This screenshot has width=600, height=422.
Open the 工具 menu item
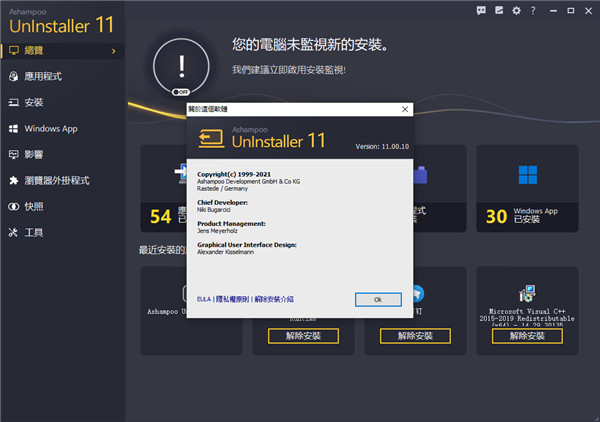coord(63,233)
